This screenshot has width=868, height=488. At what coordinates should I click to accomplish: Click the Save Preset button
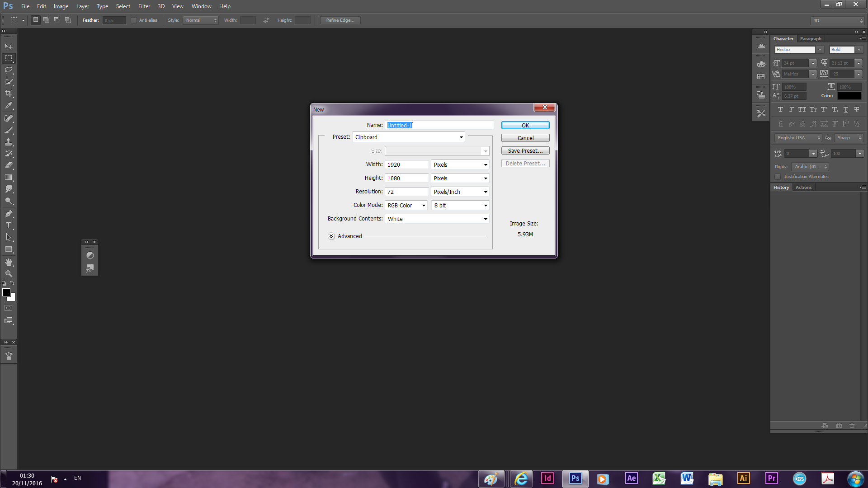pyautogui.click(x=525, y=151)
